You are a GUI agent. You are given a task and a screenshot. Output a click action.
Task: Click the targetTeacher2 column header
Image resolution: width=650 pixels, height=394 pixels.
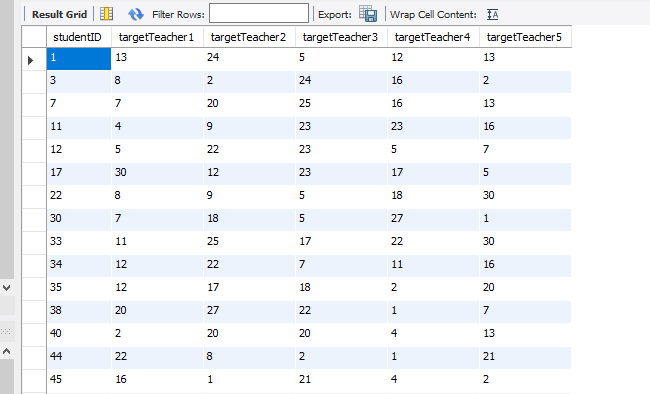pos(250,37)
